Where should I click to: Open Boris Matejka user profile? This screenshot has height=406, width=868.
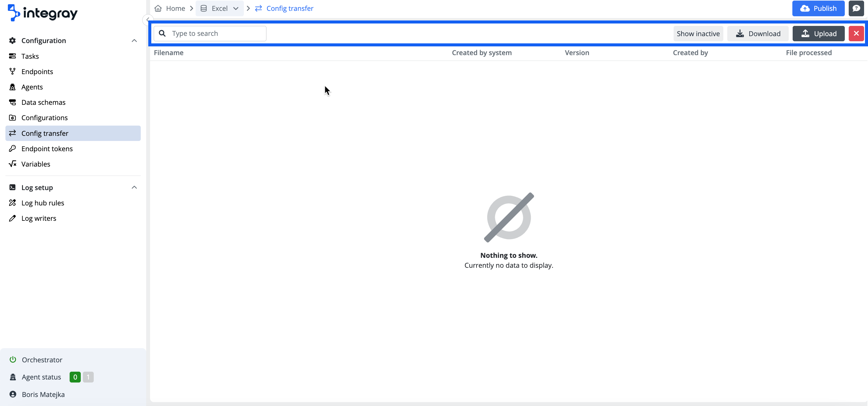43,394
